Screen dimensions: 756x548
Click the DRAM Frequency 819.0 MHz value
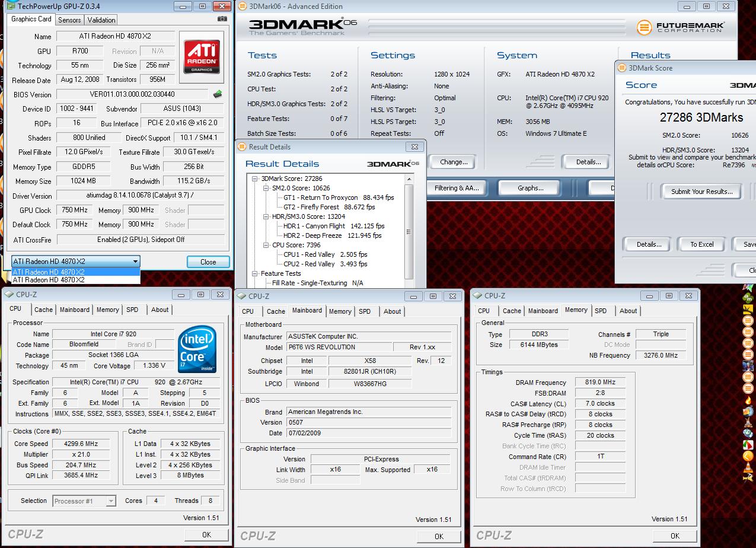601,383
